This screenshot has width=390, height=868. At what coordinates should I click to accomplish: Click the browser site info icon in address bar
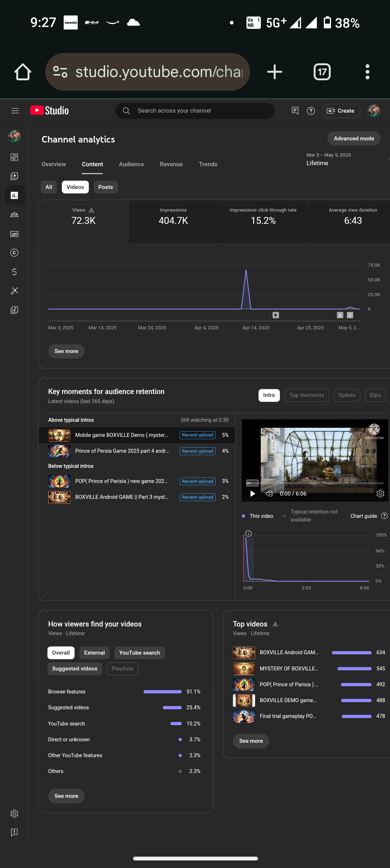pyautogui.click(x=60, y=72)
